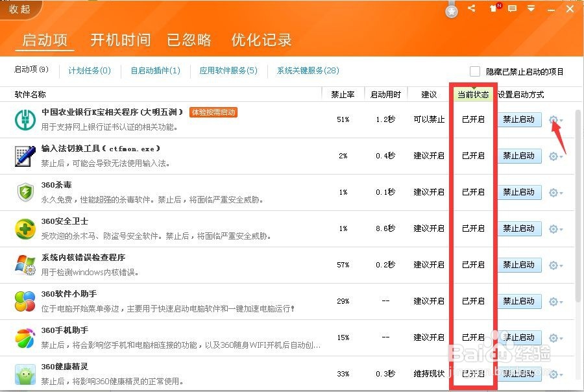This screenshot has width=584, height=392.
Task: Select the 自启动插件(1) sub-tab
Action: click(155, 71)
